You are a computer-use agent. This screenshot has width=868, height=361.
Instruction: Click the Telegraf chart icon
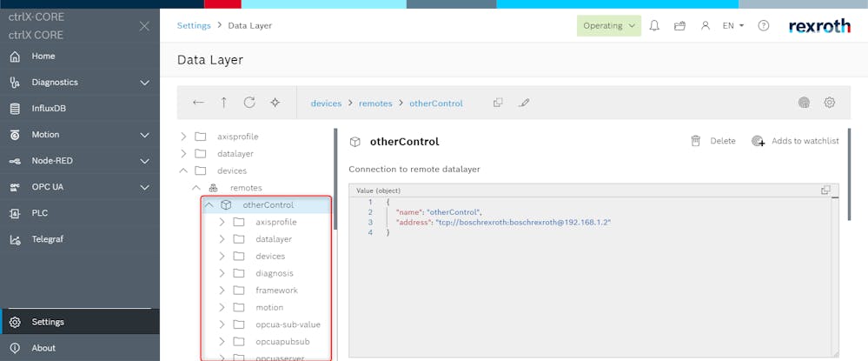tap(15, 239)
